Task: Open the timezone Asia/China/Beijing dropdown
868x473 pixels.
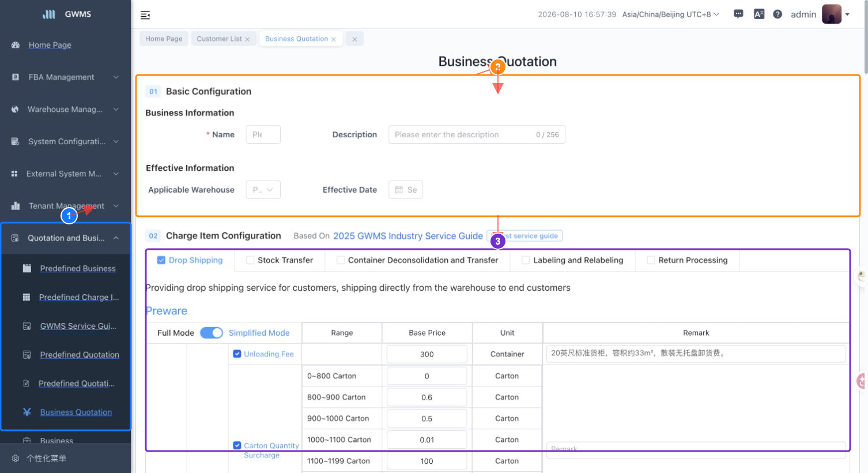Action: (671, 14)
